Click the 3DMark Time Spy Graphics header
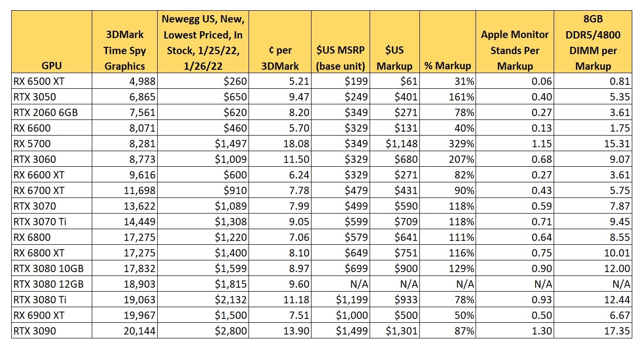Viewport: 644px width, 354px height. (125, 42)
